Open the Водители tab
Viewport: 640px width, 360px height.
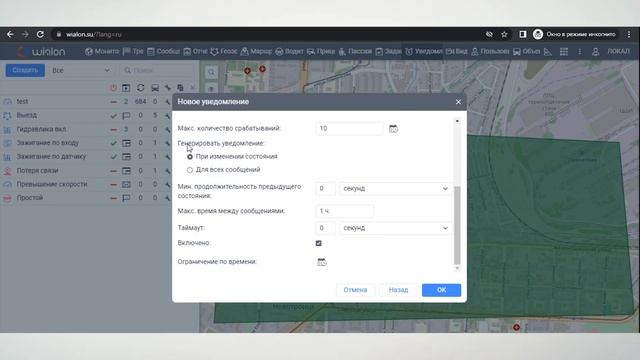pos(289,51)
